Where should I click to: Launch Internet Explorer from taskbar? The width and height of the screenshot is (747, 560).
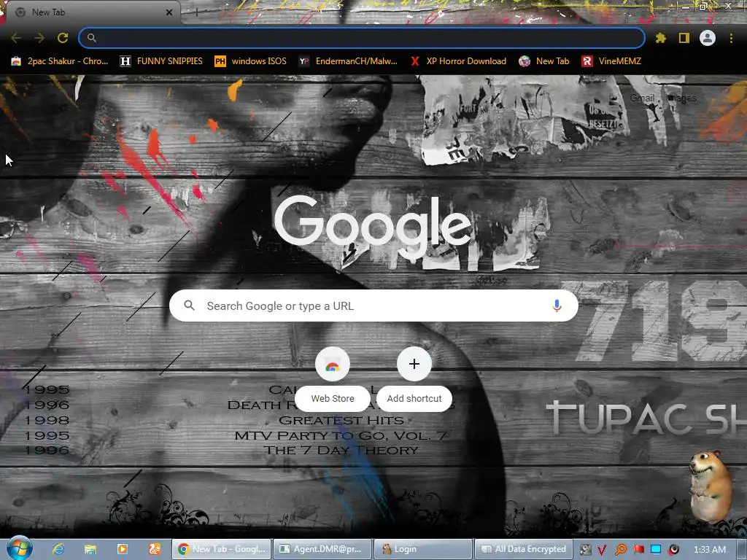click(x=58, y=549)
